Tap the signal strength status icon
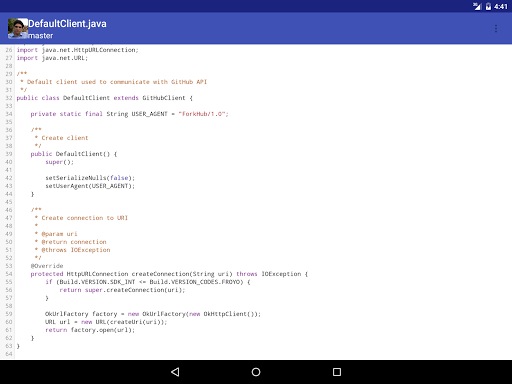Image resolution: width=512 pixels, height=384 pixels. coord(477,6)
